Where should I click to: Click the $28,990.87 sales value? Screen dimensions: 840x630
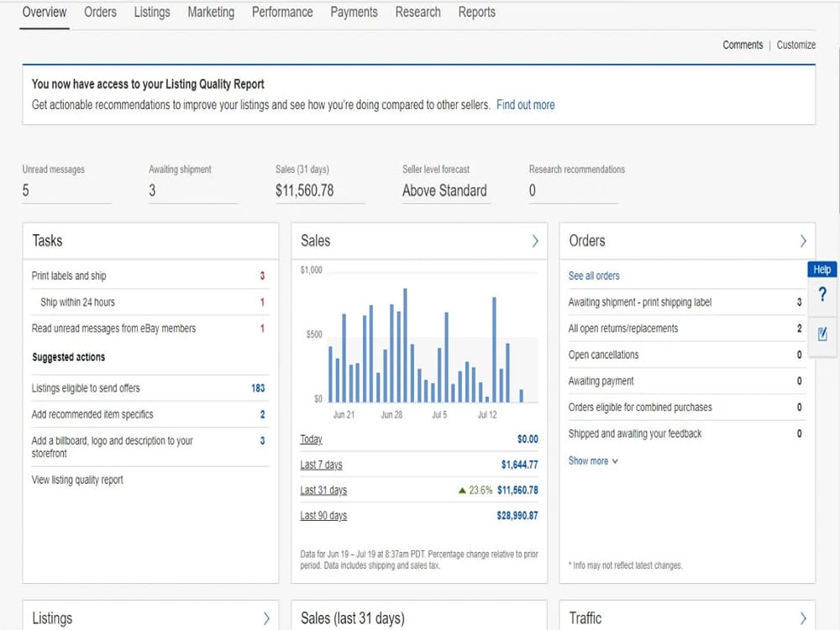(517, 516)
